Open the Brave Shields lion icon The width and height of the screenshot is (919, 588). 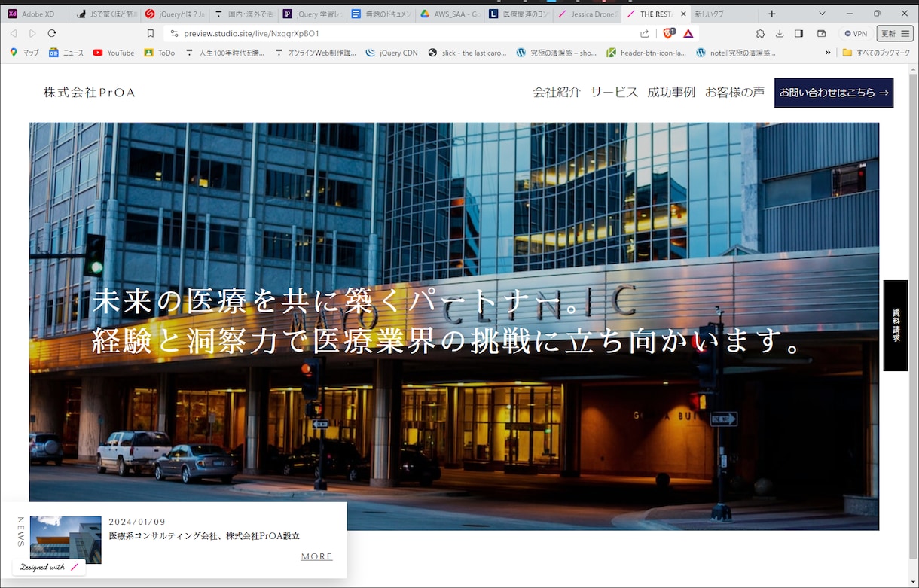[668, 33]
